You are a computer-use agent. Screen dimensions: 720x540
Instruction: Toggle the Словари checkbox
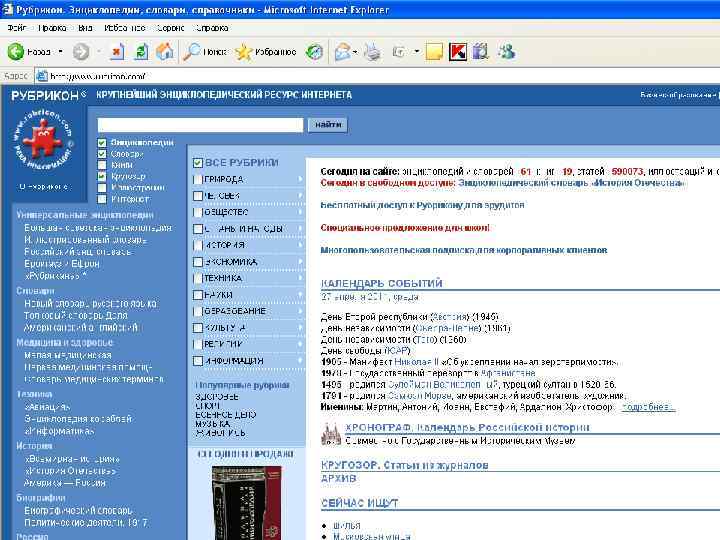click(102, 154)
